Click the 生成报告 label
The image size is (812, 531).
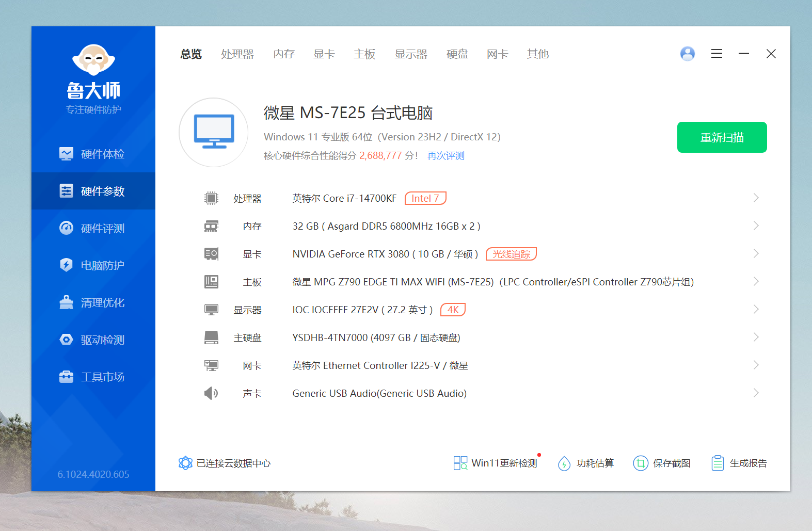(748, 463)
